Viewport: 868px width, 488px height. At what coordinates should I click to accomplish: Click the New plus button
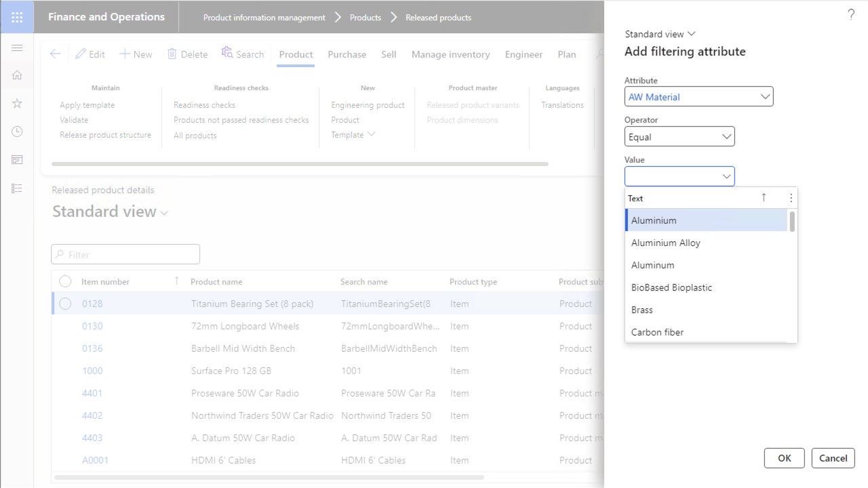click(x=136, y=54)
